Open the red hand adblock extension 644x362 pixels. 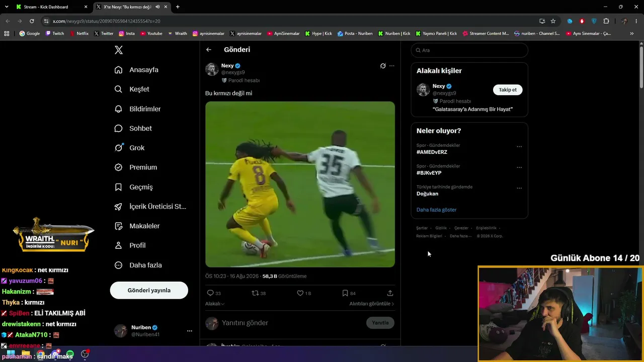(582, 21)
